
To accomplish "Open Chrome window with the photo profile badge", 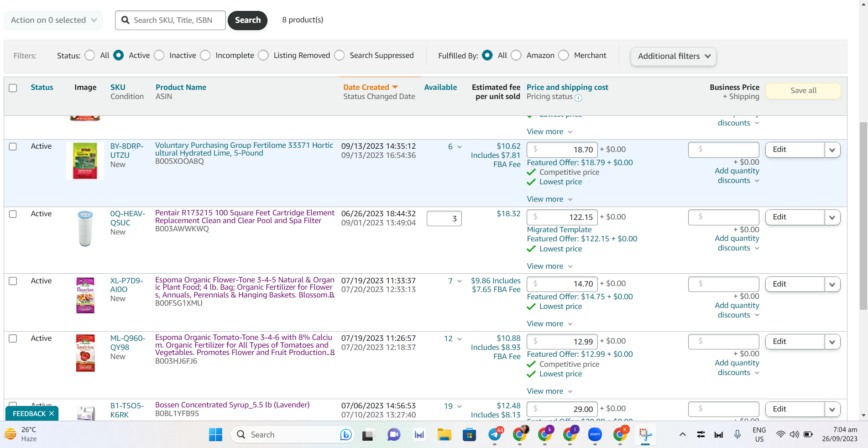I will (x=520, y=434).
